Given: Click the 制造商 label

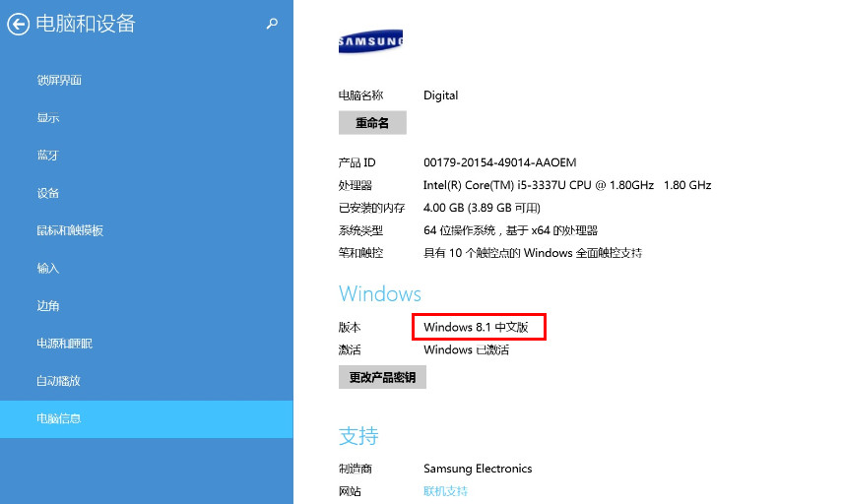Looking at the screenshot, I should tap(355, 469).
